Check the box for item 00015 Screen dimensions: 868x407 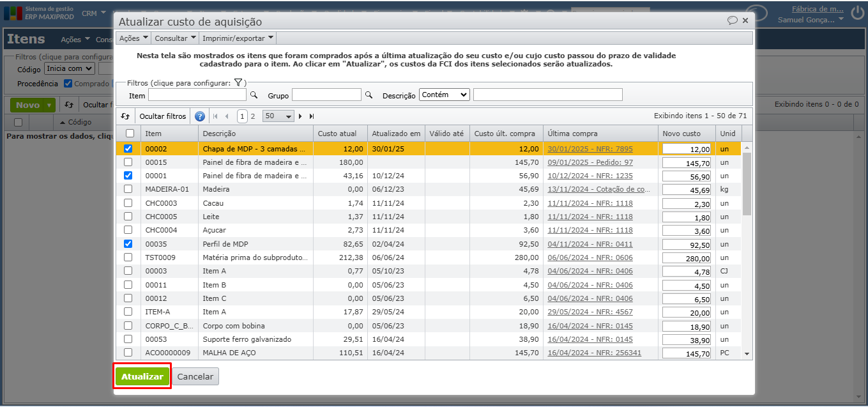tap(128, 162)
